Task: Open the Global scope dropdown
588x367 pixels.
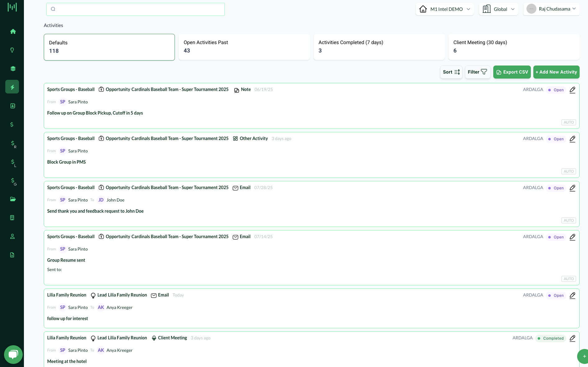Action: (498, 9)
